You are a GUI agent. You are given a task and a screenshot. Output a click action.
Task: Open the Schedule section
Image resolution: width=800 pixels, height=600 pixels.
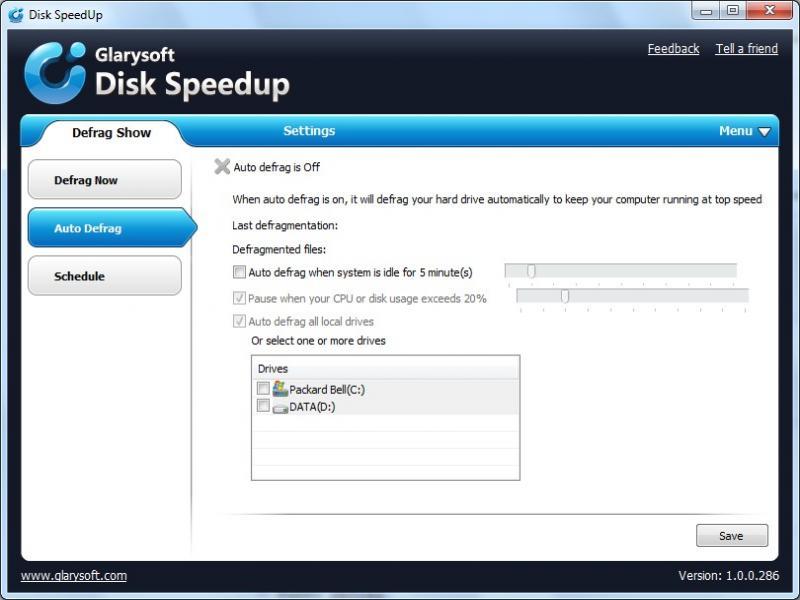(105, 276)
